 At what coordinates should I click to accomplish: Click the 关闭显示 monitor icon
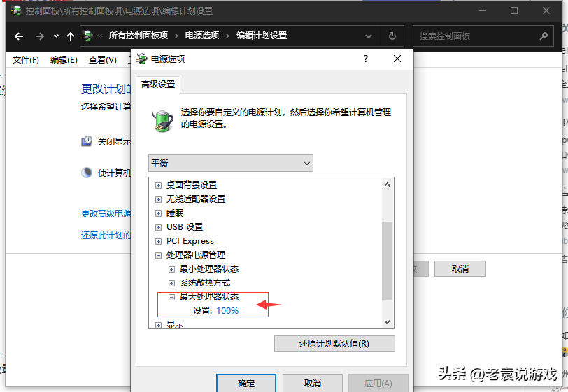coord(87,141)
